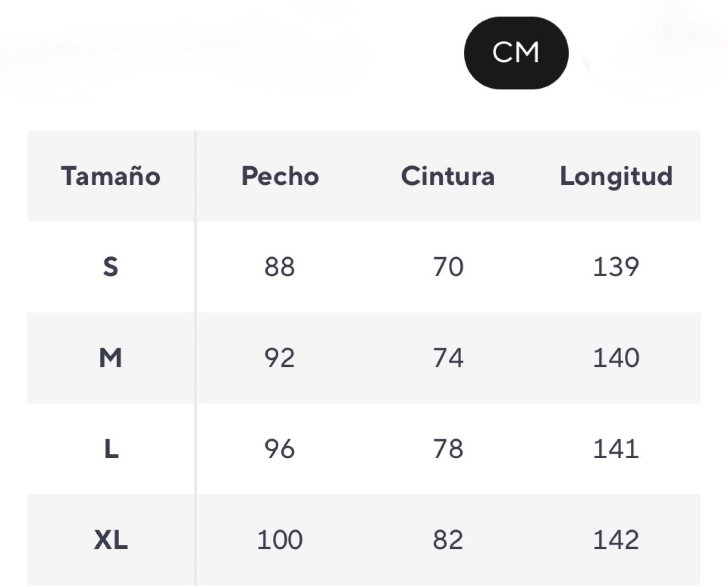
Task: Select the size M row label
Action: pos(111,358)
